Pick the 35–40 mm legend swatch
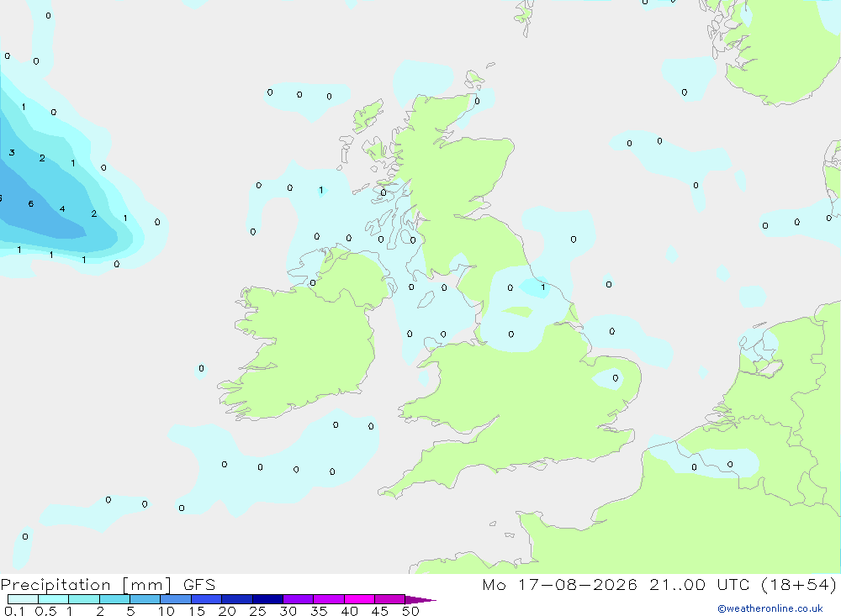The image size is (841, 616). (x=328, y=599)
